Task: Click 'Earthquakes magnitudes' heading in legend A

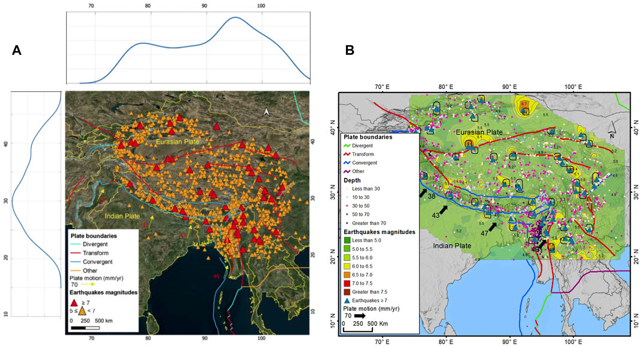Action: [x=103, y=293]
